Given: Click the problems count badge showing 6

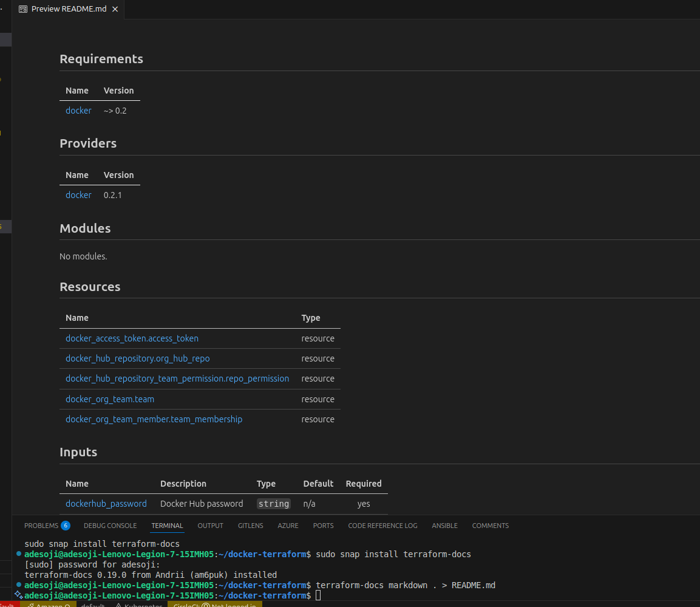Looking at the screenshot, I should 65,525.
